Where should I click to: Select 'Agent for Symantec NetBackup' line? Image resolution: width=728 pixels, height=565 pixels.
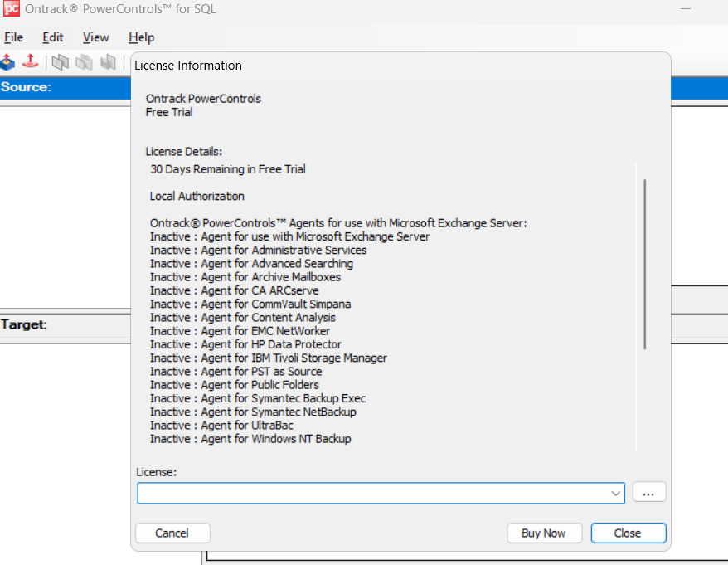(253, 412)
